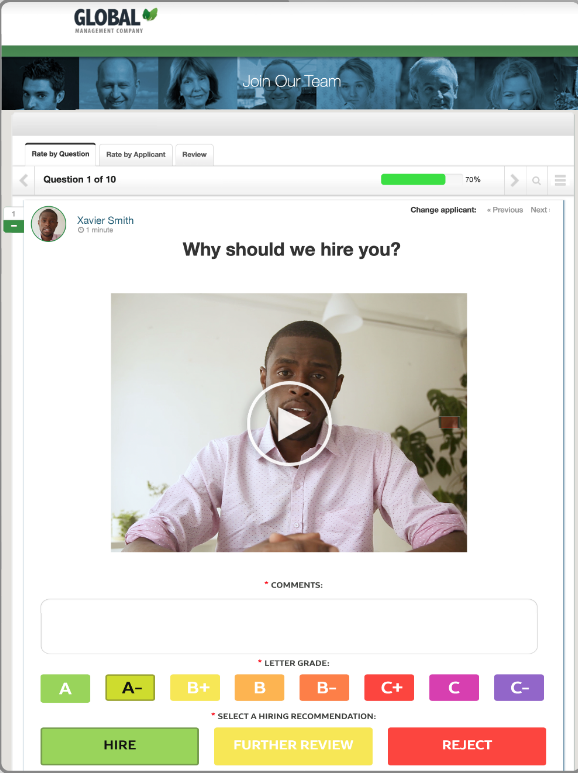
Task: Select the Rate by Question tab
Action: click(x=60, y=154)
